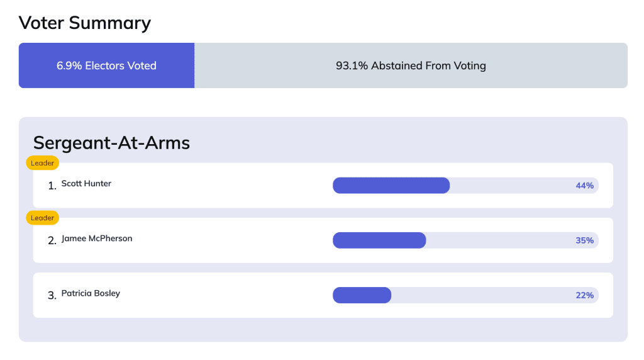Viewport: 644px width, 360px height.
Task: Click the Leader badge above Jamee McPherson
Action: pyautogui.click(x=43, y=218)
